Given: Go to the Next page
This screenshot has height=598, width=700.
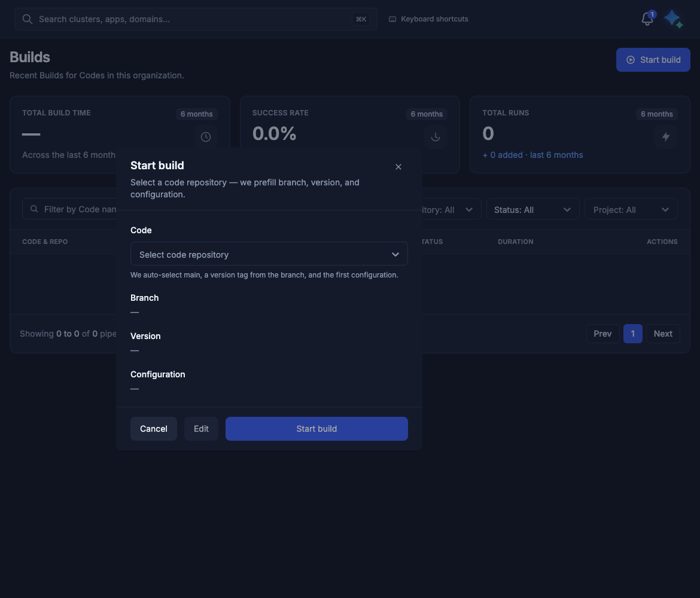Looking at the screenshot, I should [663, 334].
